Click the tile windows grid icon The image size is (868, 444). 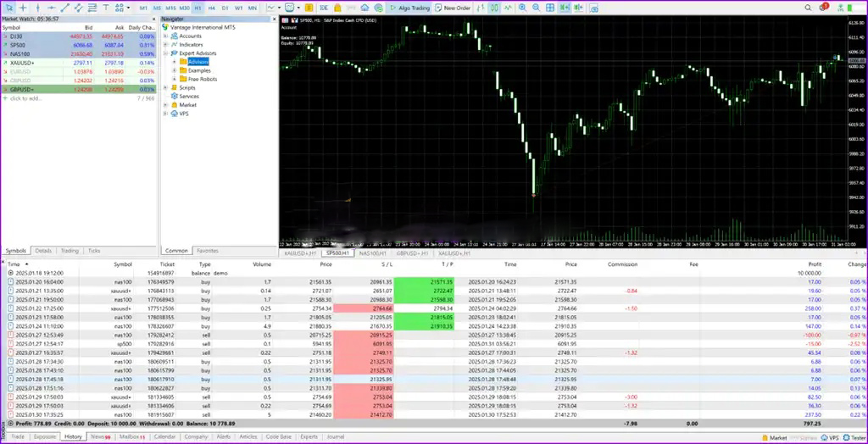click(x=550, y=8)
